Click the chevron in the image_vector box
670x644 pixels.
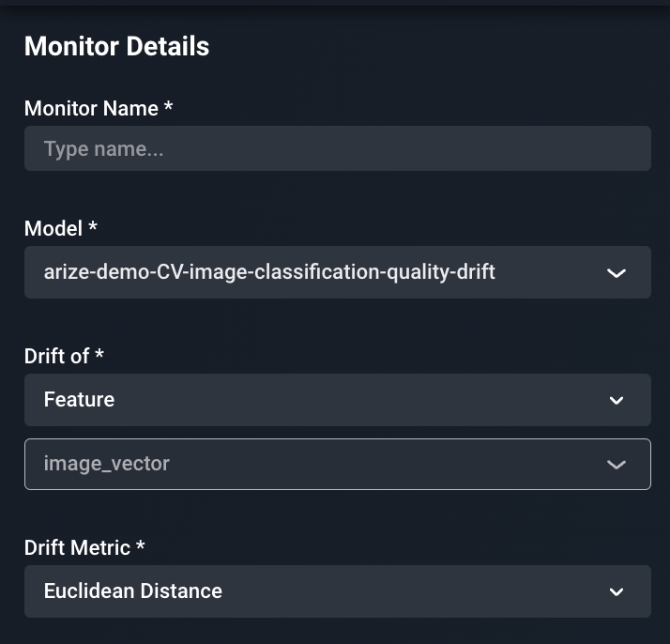pyautogui.click(x=617, y=465)
